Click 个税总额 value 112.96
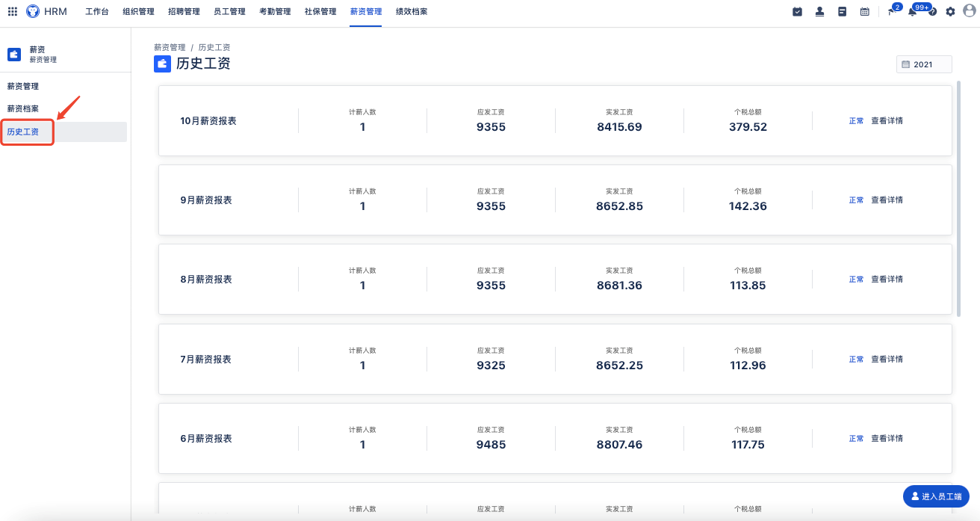 coord(748,366)
